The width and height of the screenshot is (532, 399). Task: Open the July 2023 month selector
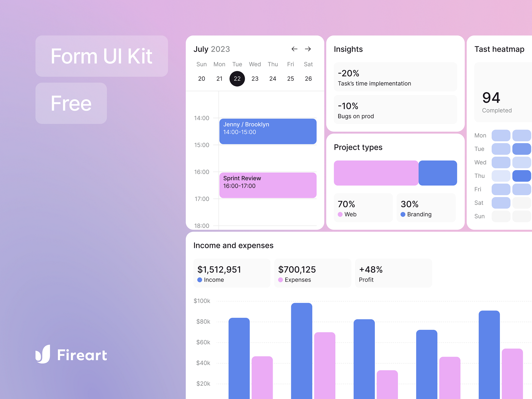(x=211, y=49)
